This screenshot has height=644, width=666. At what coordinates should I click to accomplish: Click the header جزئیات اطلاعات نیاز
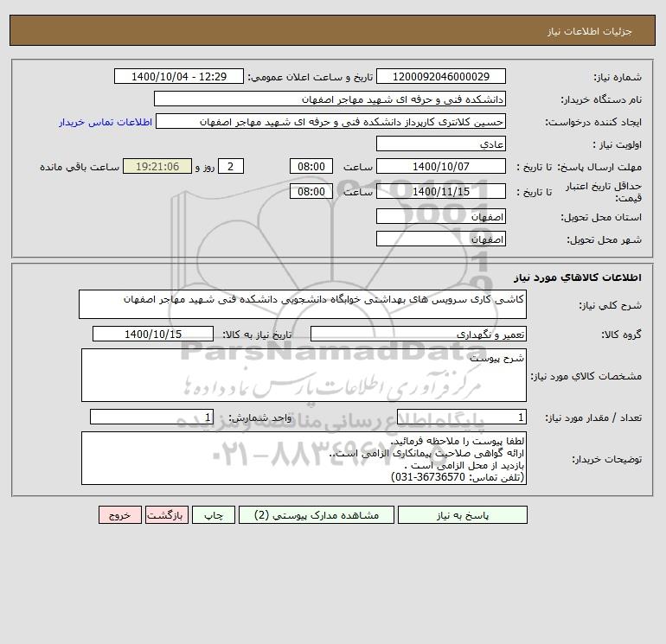[x=590, y=31]
